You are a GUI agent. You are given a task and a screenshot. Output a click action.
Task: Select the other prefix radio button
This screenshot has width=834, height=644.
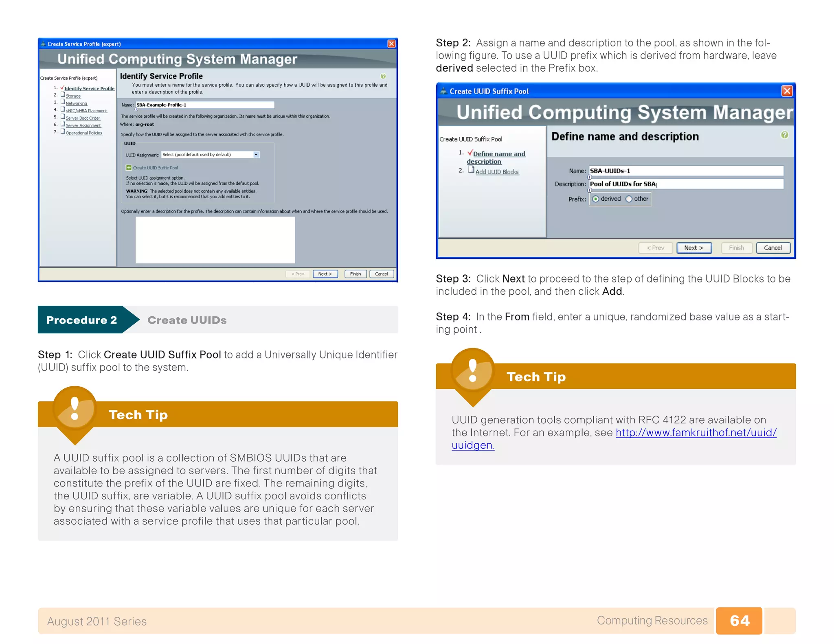pos(629,199)
